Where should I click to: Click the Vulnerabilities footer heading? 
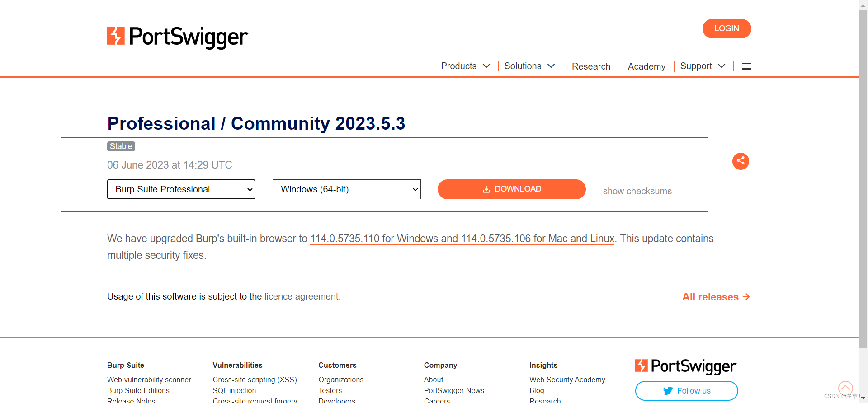237,365
